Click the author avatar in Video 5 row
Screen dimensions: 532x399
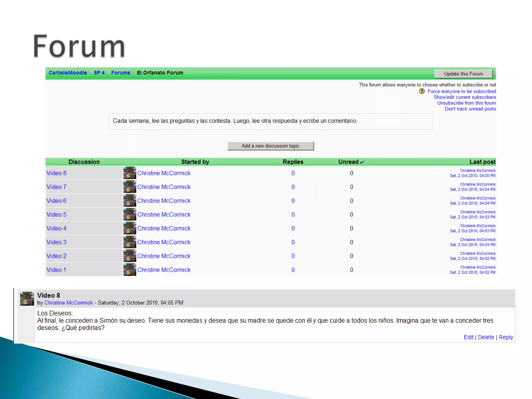pyautogui.click(x=130, y=215)
